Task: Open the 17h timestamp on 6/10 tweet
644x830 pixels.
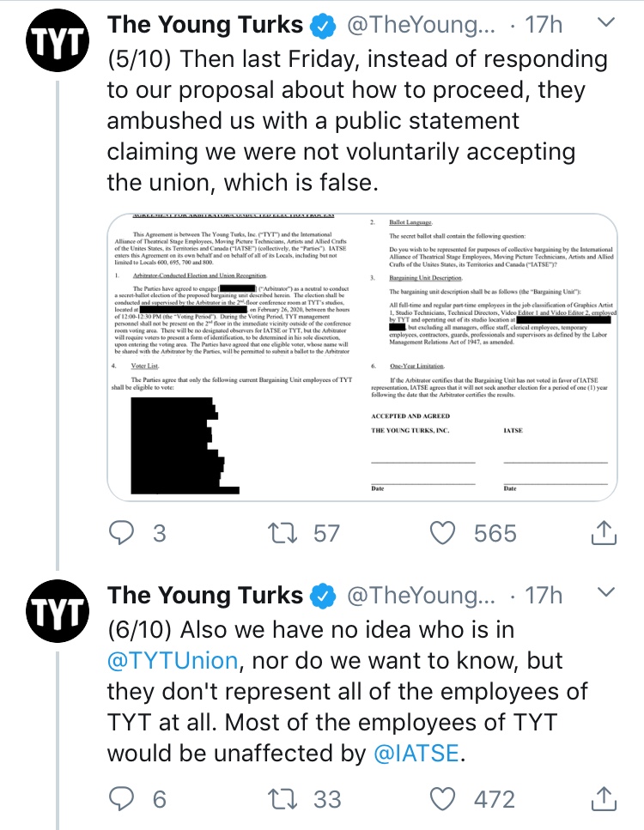Action: [x=544, y=595]
